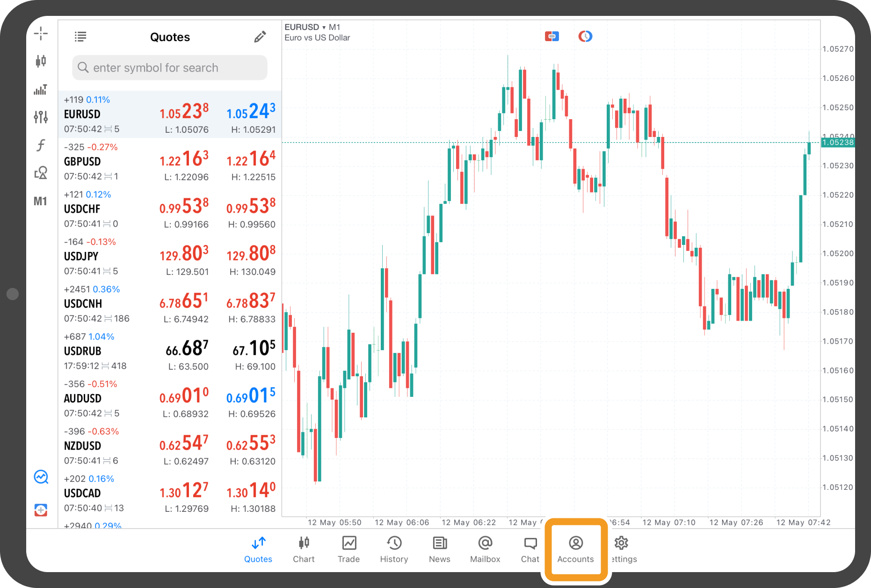Open the drawing objects shapes tool
Screen dimensions: 871x588
point(41,173)
